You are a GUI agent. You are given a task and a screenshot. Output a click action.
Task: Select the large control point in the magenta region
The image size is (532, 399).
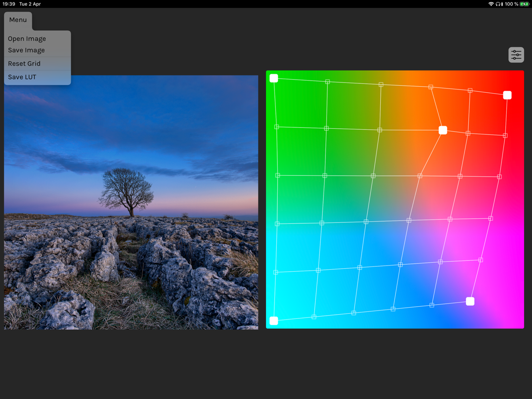click(x=470, y=301)
